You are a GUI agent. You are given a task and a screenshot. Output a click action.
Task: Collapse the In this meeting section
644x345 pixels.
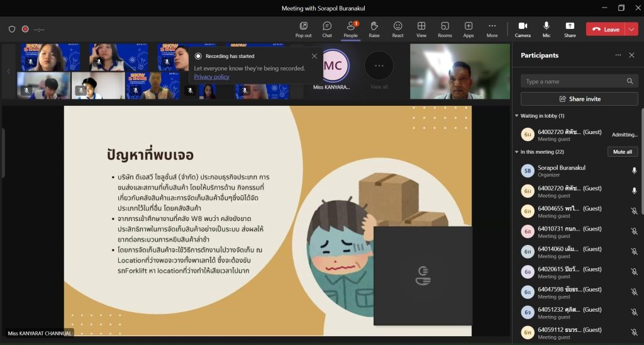[x=517, y=152]
